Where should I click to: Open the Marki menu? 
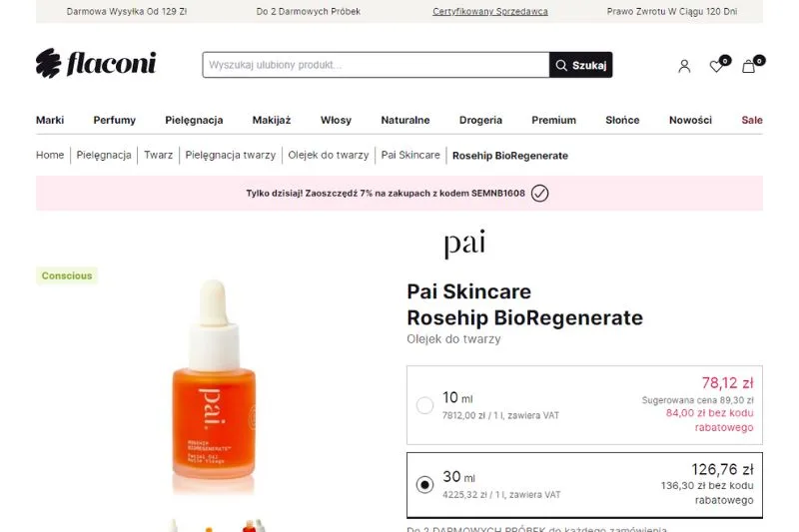(x=50, y=120)
